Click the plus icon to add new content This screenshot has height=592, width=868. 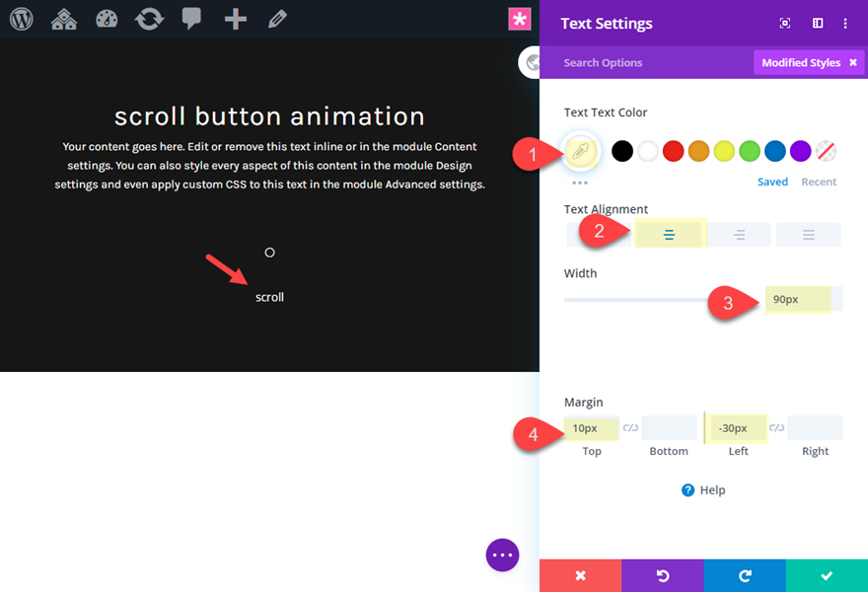[234, 18]
